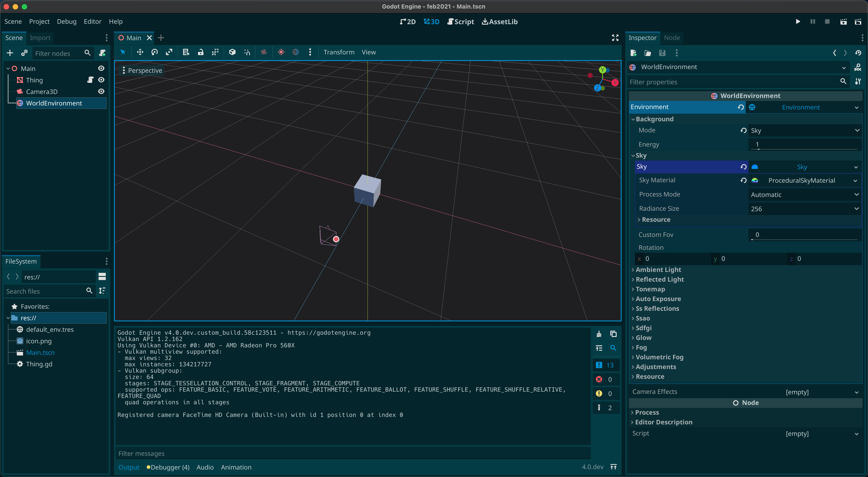Click the clear output broom icon
The image size is (868, 477).
pos(599,334)
